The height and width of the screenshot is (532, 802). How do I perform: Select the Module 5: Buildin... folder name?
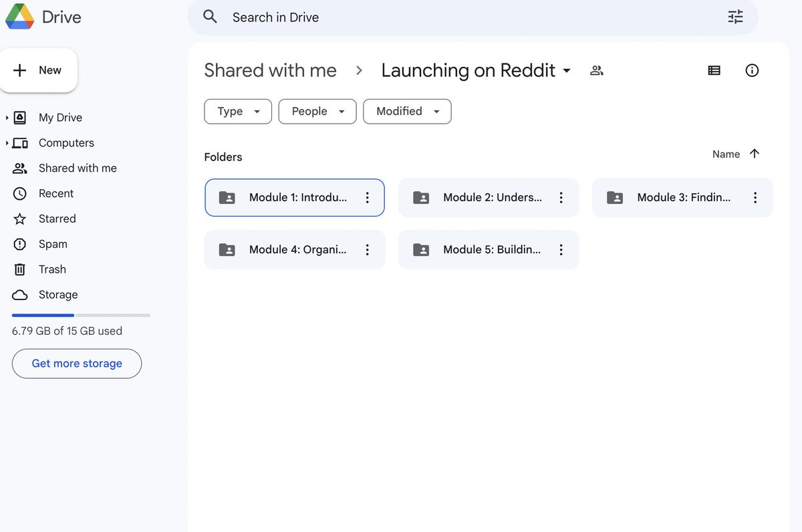tap(492, 249)
